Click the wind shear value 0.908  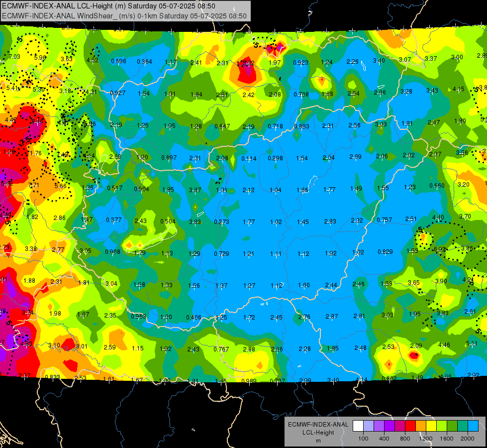[113, 251]
